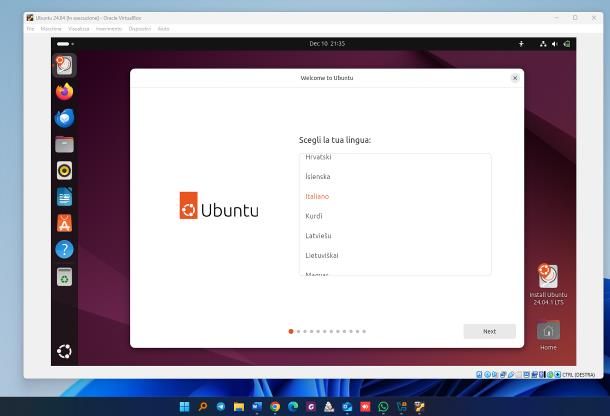Open the Help icon in the dock
The width and height of the screenshot is (610, 416).
point(64,249)
